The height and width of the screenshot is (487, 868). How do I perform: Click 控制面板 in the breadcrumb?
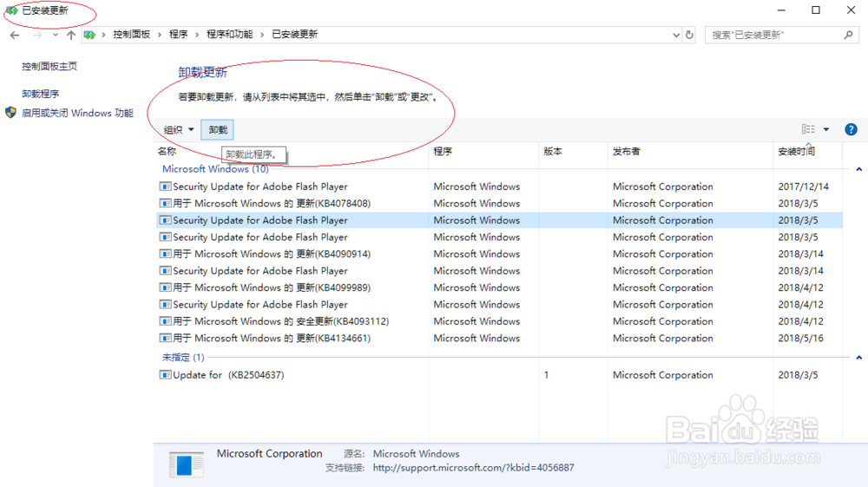click(132, 35)
